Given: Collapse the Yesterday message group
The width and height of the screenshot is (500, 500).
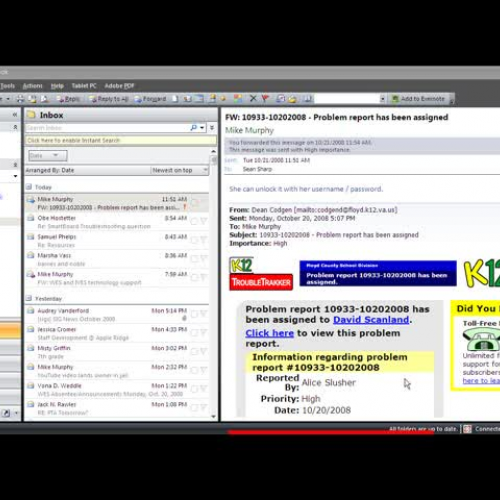Looking at the screenshot, I should tap(29, 298).
